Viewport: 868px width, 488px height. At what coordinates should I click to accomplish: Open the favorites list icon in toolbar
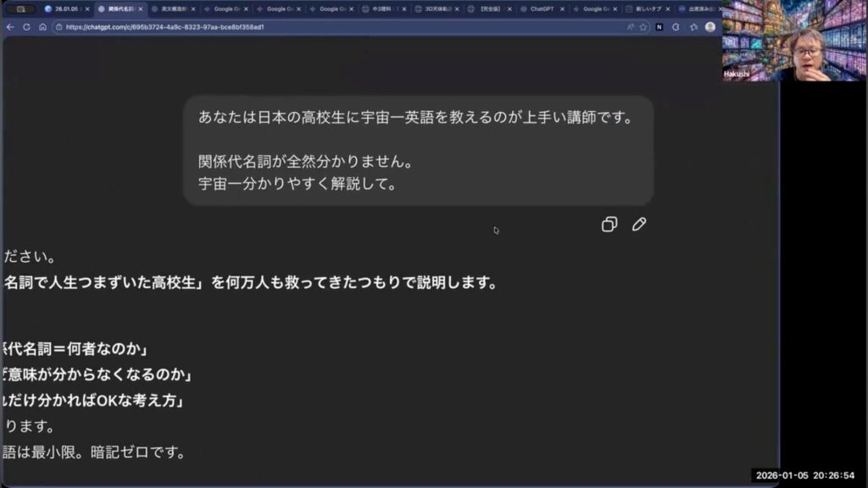click(x=693, y=27)
